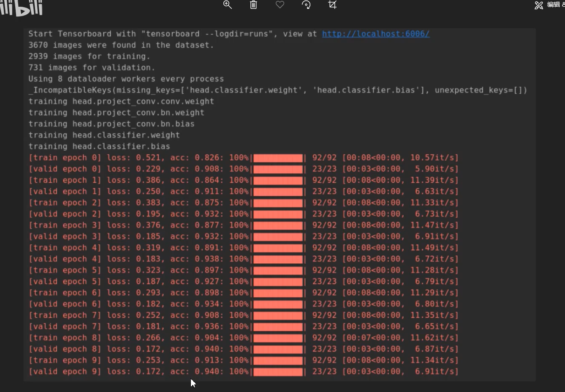
Task: Click the '[valid epoch 8]' label
Action: point(65,349)
